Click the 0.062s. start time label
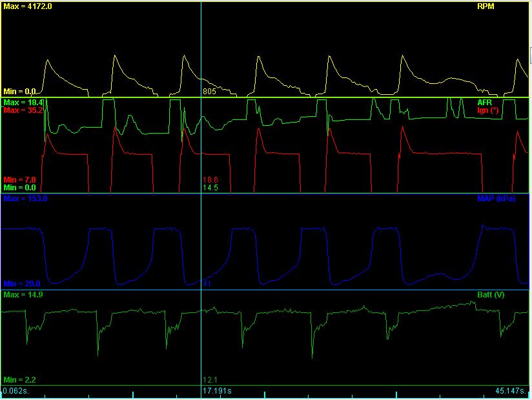This screenshot has width=532, height=400. coord(16,391)
